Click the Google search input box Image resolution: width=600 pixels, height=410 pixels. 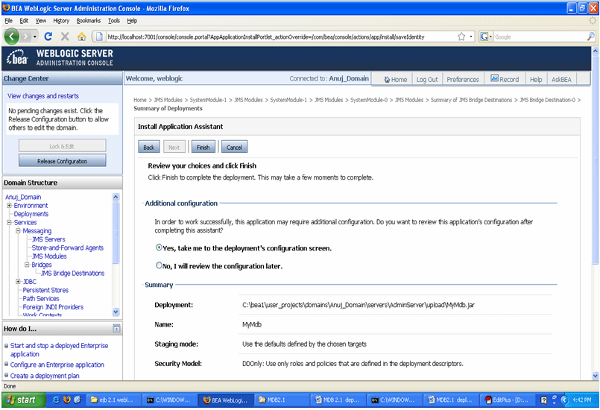pos(540,37)
